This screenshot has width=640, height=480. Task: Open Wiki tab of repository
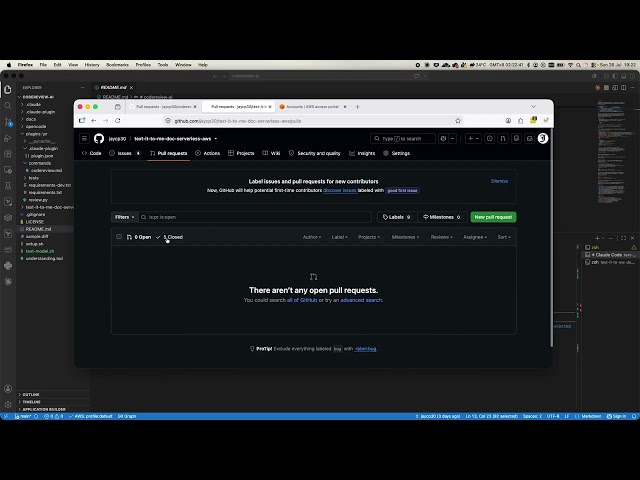point(271,153)
